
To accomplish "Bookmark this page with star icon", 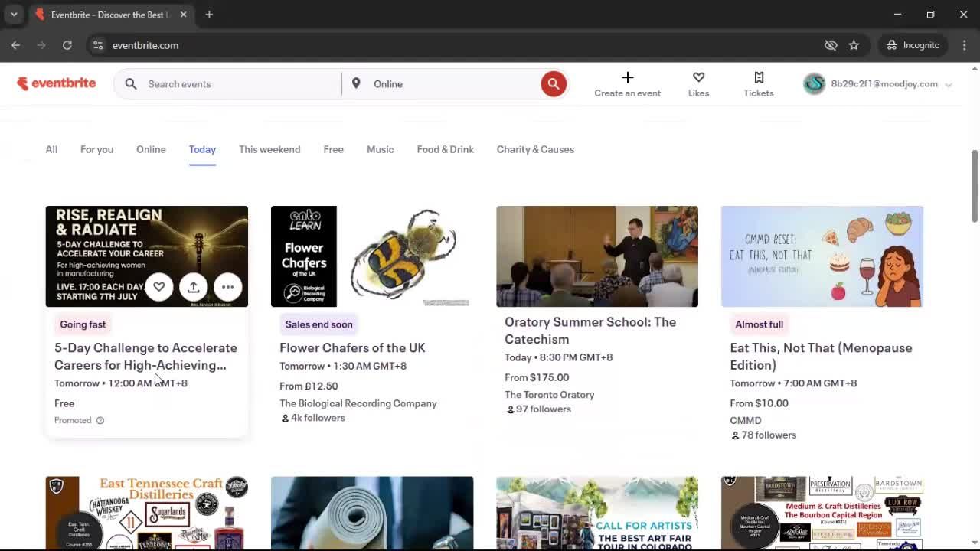I will [854, 45].
